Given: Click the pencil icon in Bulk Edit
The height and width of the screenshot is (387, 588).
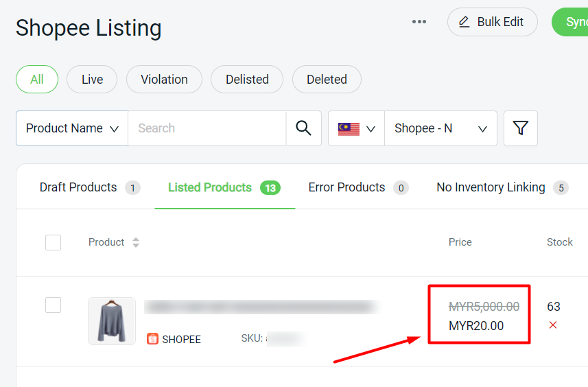Looking at the screenshot, I should click(x=464, y=22).
